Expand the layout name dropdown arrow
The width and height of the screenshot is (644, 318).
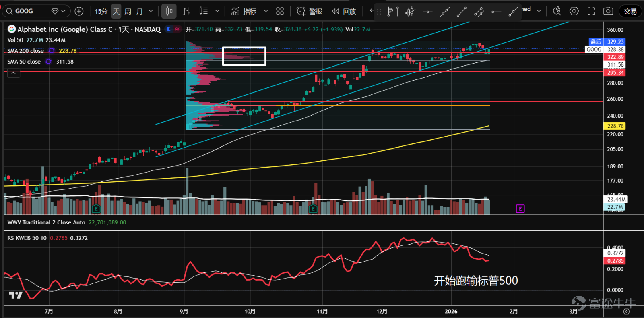click(x=539, y=11)
